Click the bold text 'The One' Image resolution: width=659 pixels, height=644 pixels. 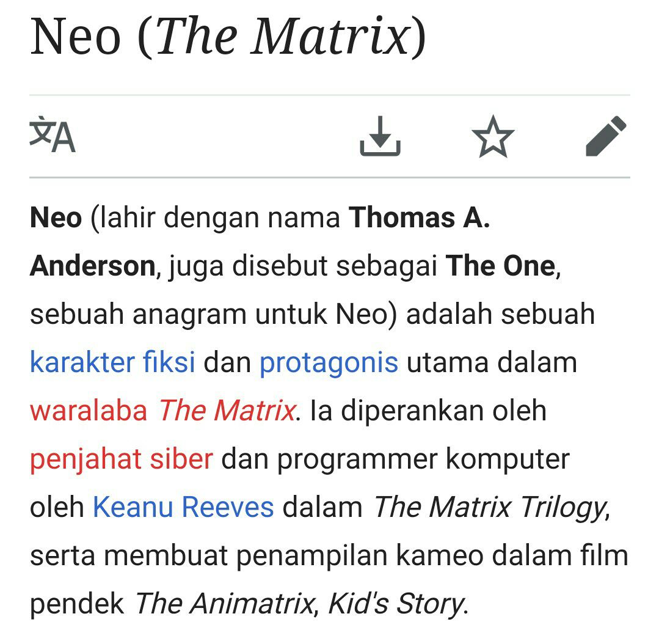click(501, 266)
